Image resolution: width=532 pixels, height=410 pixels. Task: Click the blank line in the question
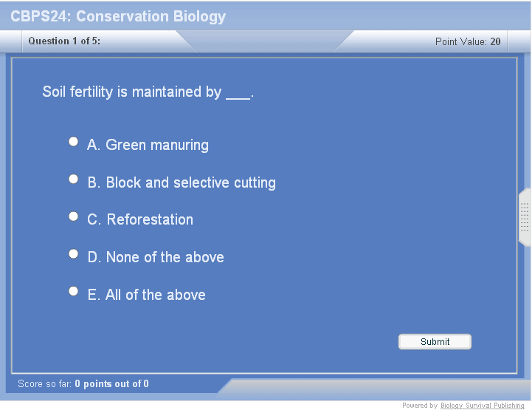tap(238, 95)
